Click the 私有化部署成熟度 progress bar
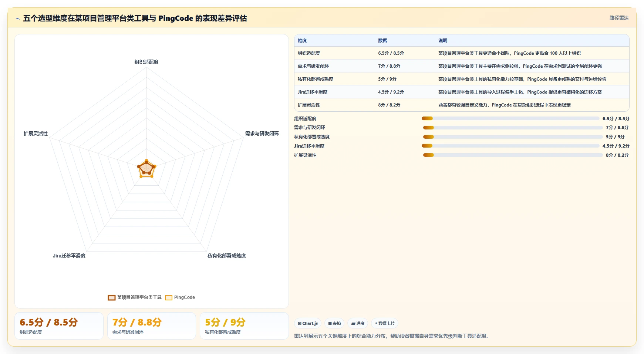 point(513,137)
